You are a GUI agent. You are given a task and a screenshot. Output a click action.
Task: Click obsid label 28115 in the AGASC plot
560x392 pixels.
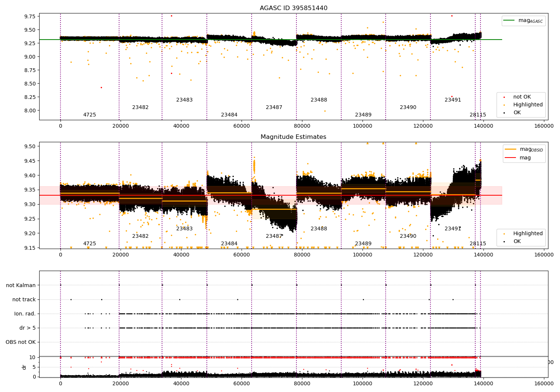tap(478, 115)
